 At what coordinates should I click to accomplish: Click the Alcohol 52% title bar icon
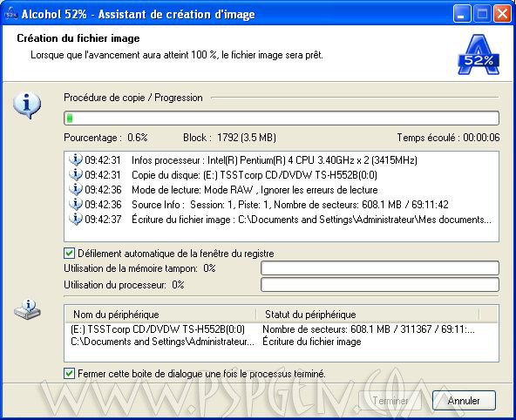point(11,14)
